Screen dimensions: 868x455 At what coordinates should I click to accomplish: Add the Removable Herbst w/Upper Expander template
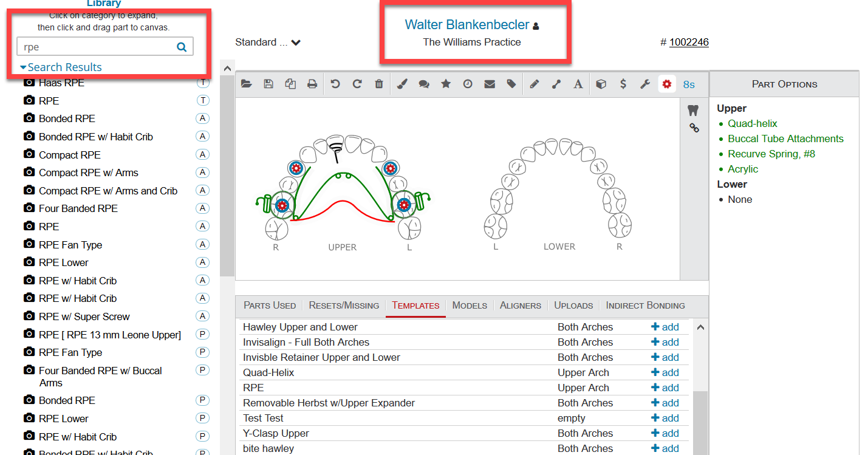click(665, 403)
